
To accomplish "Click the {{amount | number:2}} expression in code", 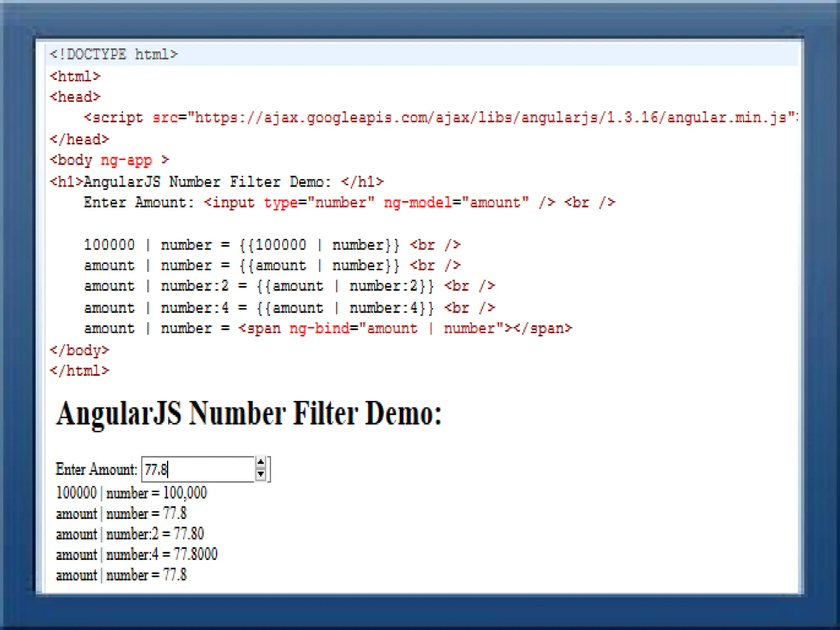I will [x=345, y=286].
